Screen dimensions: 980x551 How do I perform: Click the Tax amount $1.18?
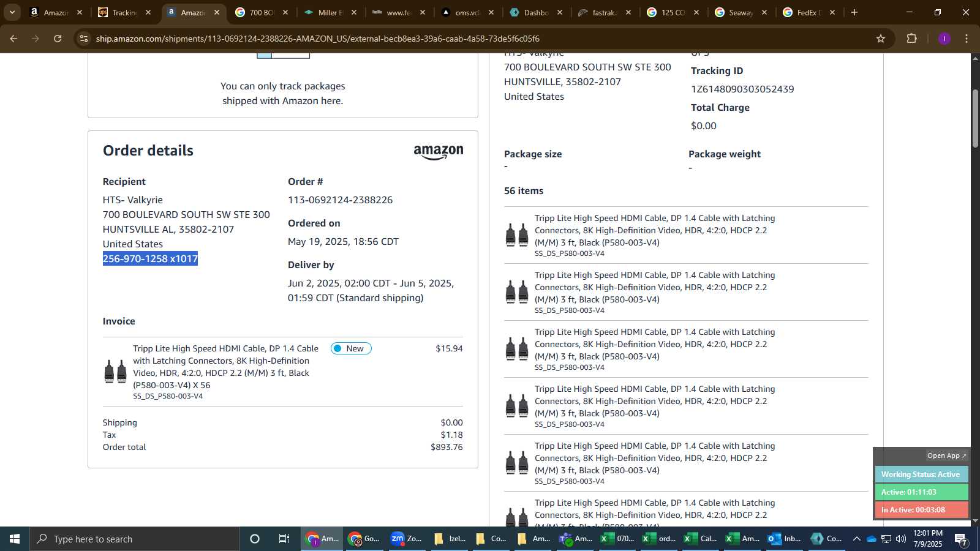pos(451,435)
